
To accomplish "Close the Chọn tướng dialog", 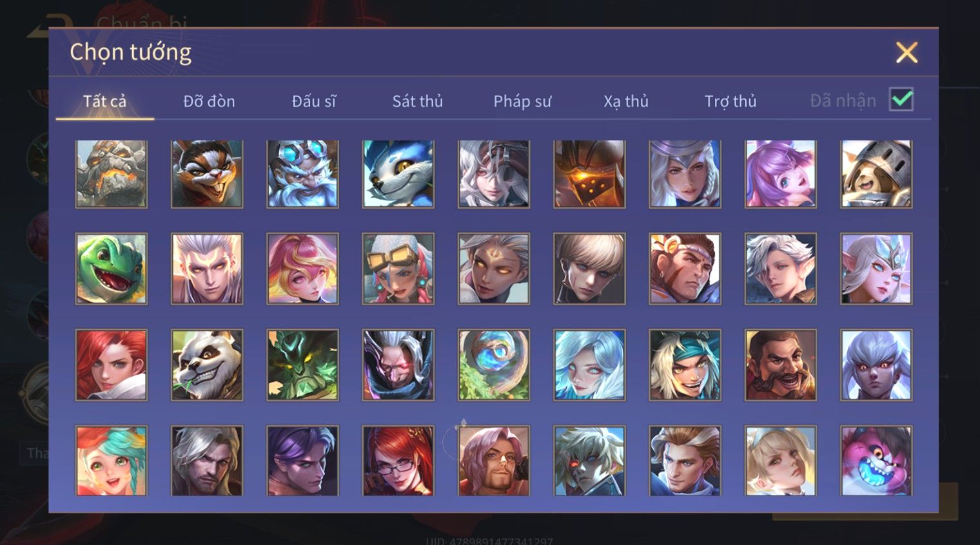I will 906,52.
